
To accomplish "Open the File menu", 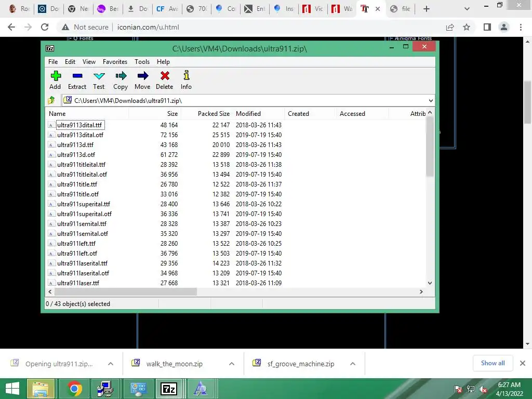I will click(x=53, y=62).
